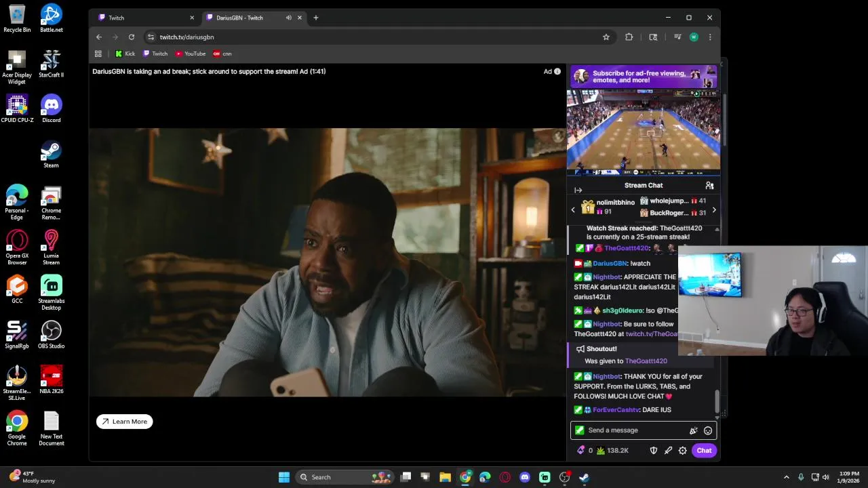Open the YouTube bookmark
Viewport: 868px width, 488px height.
[191, 54]
